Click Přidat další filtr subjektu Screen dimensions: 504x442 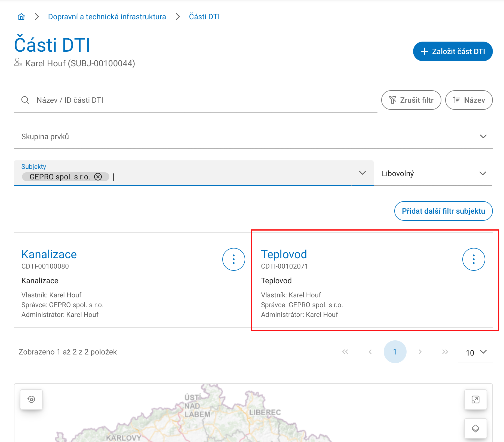click(443, 211)
